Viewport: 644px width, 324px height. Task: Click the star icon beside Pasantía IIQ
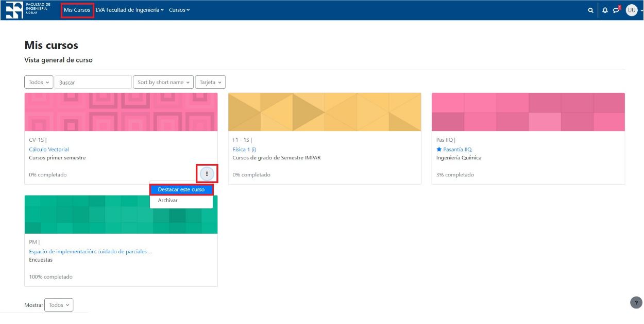(439, 150)
